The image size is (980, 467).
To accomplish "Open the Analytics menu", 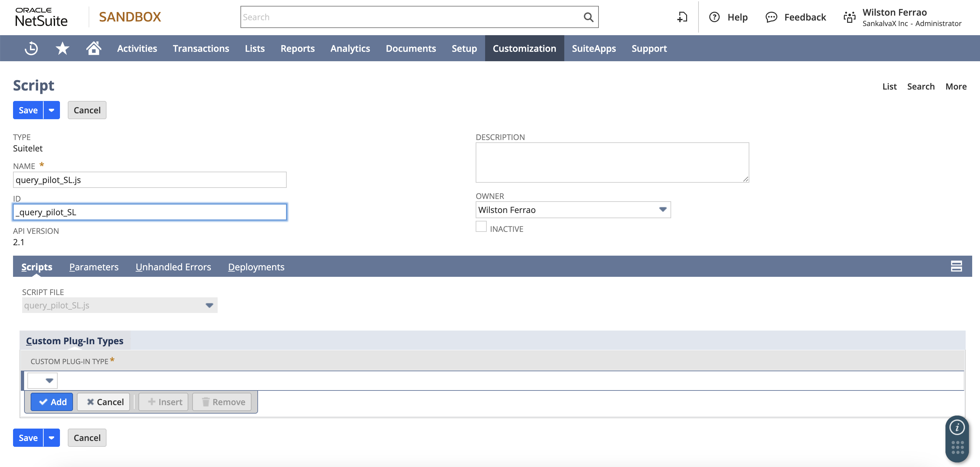I will 350,48.
